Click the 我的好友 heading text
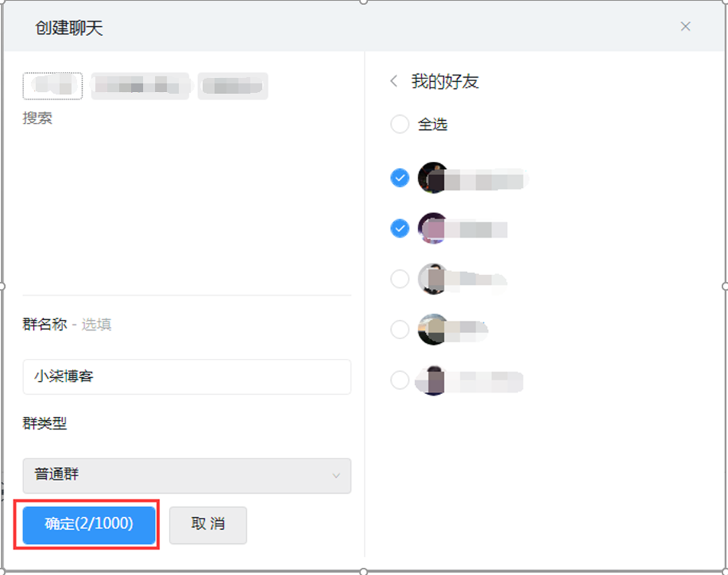This screenshot has height=575, width=728. coord(445,82)
